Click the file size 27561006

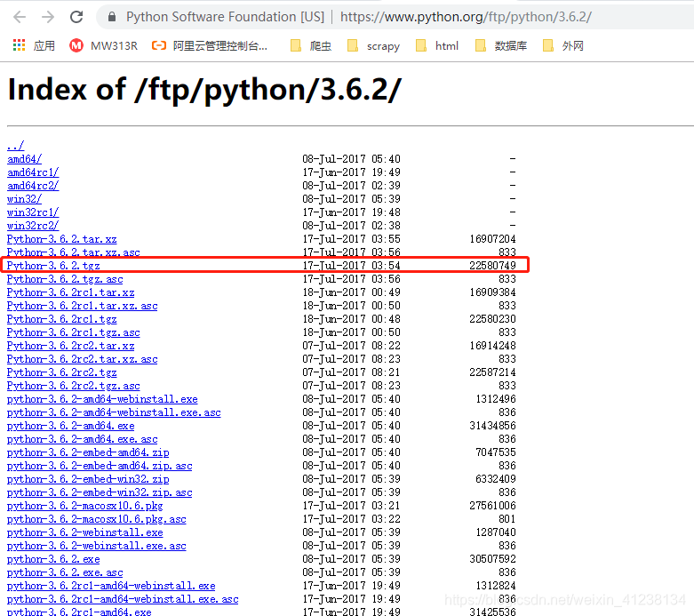[x=492, y=506]
